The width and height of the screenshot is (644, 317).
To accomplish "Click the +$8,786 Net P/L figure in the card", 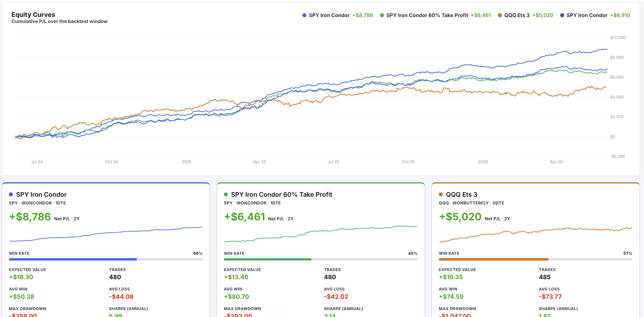I will (30, 217).
